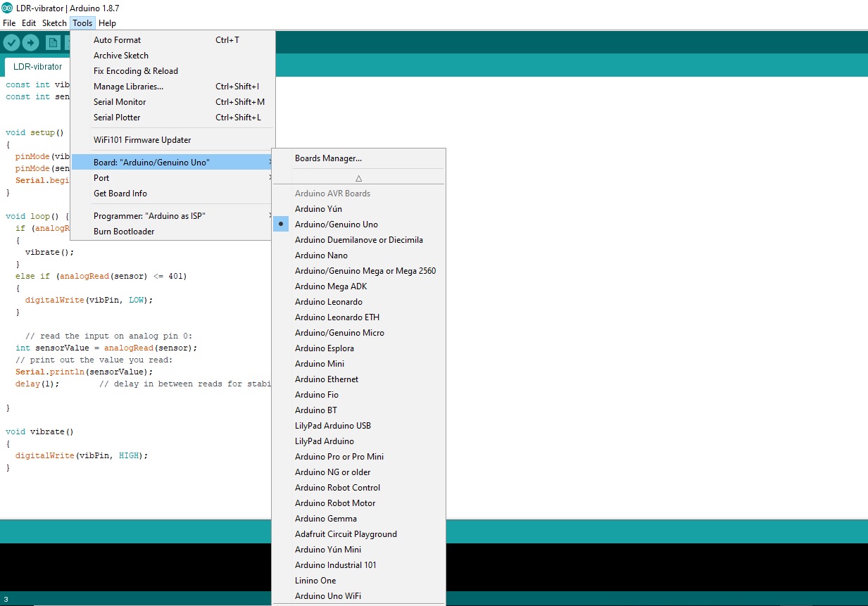
Task: Launch the Serial Plotter
Action: coord(172,118)
